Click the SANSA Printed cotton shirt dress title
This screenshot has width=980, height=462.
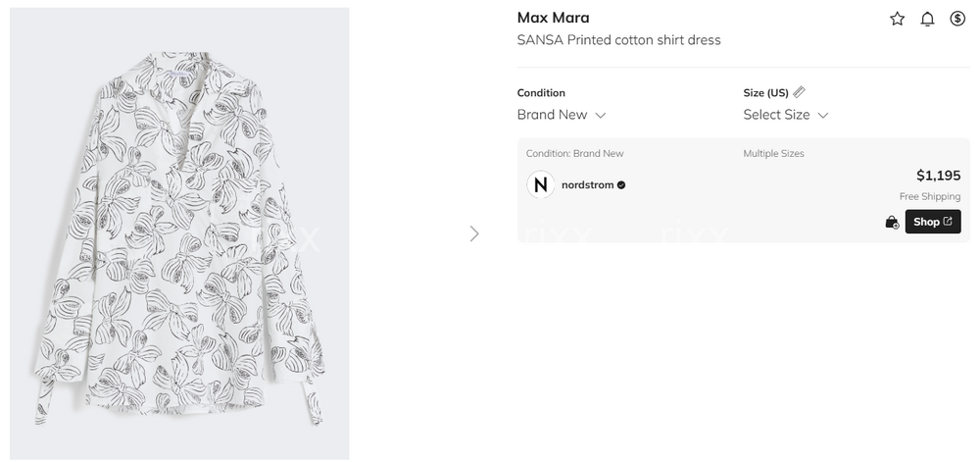[618, 40]
